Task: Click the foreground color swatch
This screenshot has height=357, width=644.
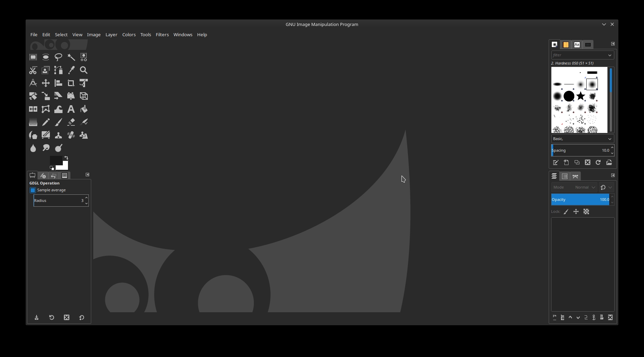Action: point(55,160)
